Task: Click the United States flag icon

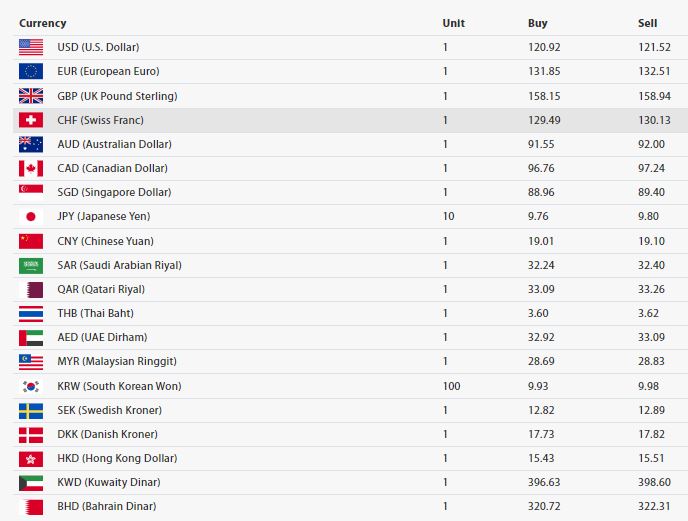Action: [31, 47]
